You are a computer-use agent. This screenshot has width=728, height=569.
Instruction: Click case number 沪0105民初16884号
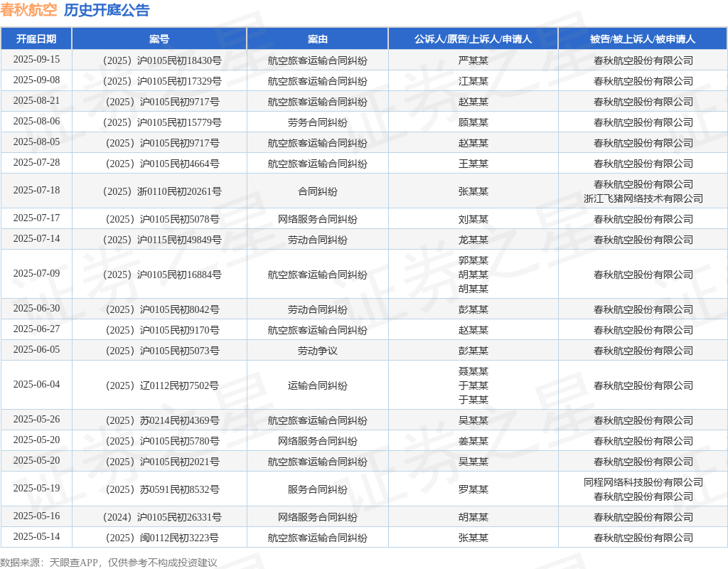click(x=163, y=275)
